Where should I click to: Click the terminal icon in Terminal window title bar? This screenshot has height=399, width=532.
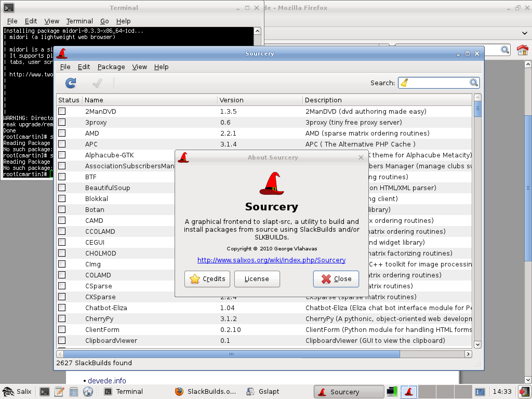coord(9,7)
